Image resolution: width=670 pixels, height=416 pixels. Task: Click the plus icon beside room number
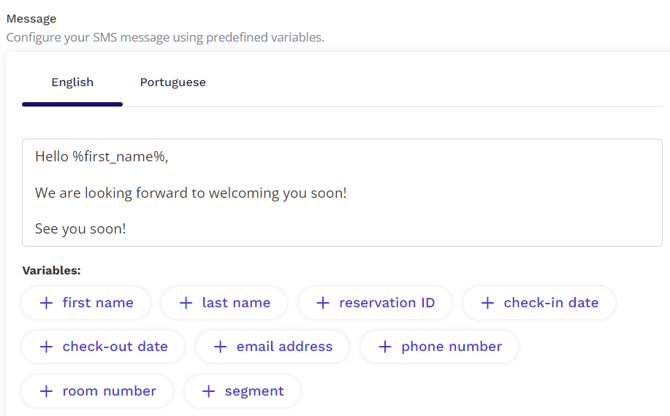tap(46, 391)
